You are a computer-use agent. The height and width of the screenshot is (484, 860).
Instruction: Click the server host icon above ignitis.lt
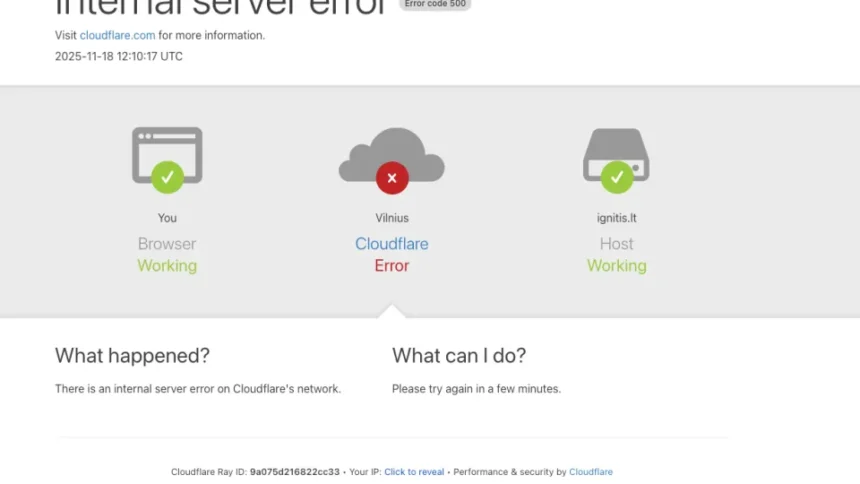616,150
